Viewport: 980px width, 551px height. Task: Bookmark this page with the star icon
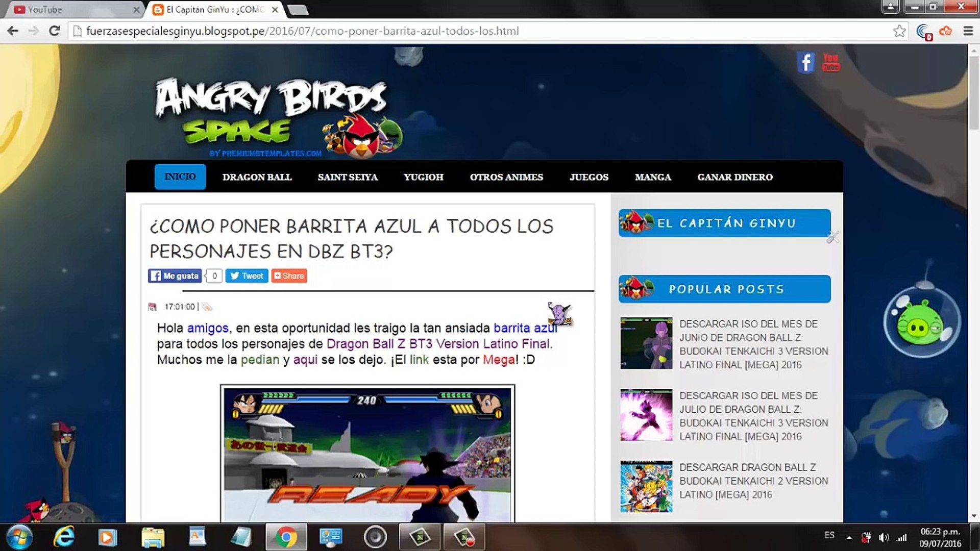tap(899, 31)
